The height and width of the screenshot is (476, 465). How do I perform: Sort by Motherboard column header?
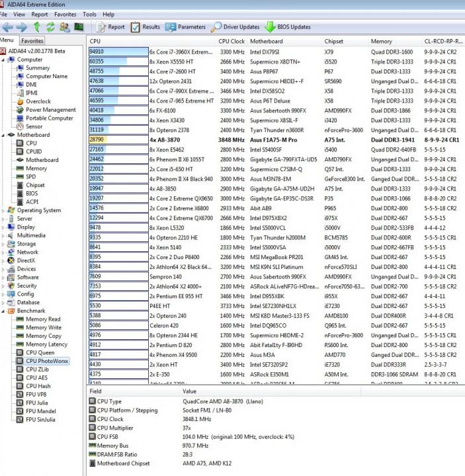(284, 41)
